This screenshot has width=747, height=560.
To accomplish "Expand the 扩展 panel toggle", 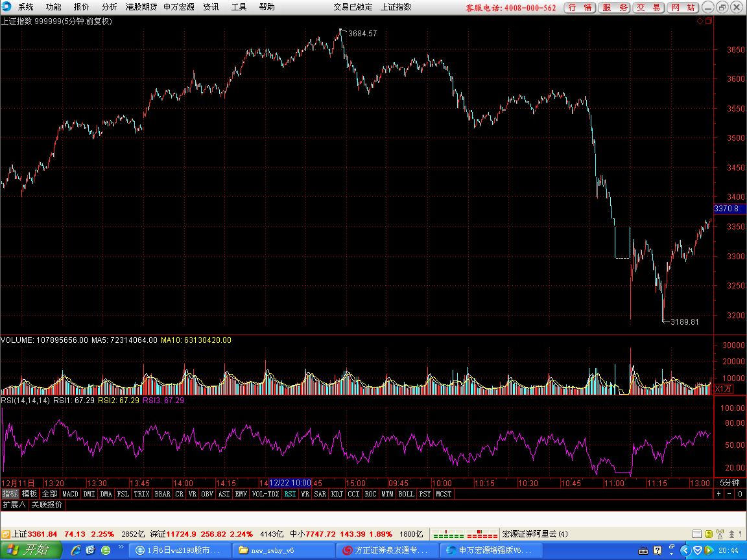I will coord(14,504).
